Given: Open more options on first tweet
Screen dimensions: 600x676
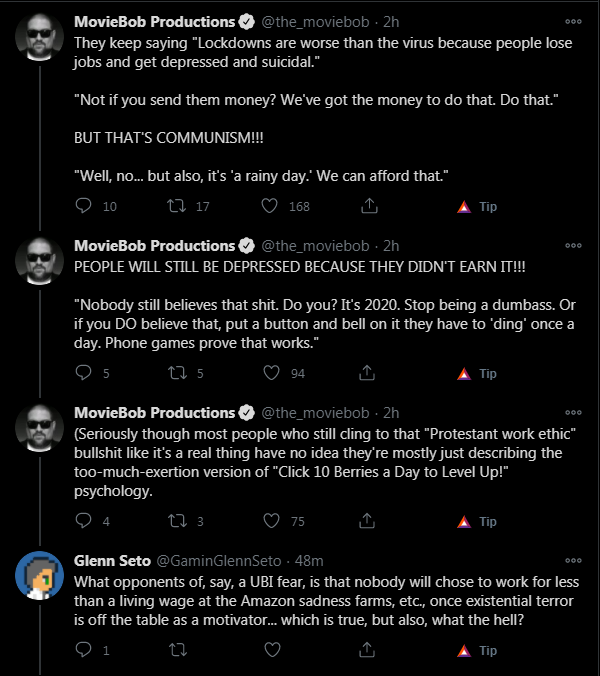Looking at the screenshot, I should (x=573, y=22).
